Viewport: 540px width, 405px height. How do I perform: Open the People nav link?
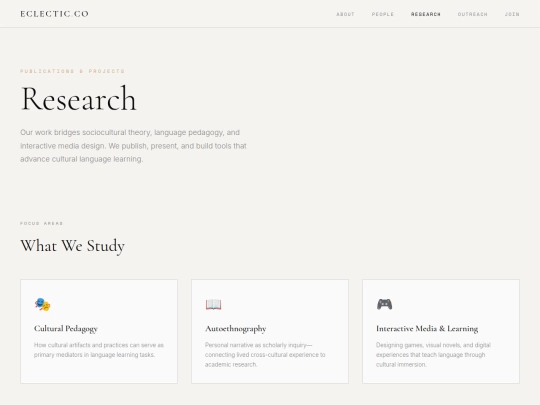[383, 14]
